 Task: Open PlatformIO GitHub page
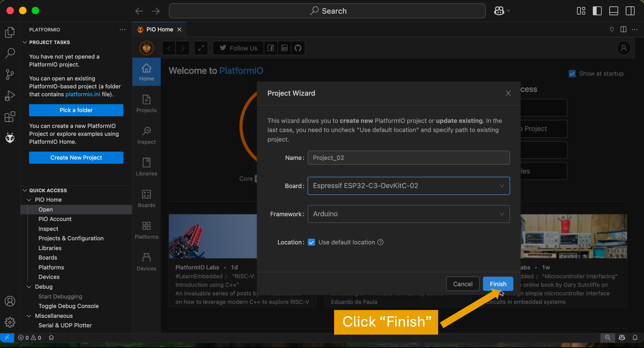(298, 48)
